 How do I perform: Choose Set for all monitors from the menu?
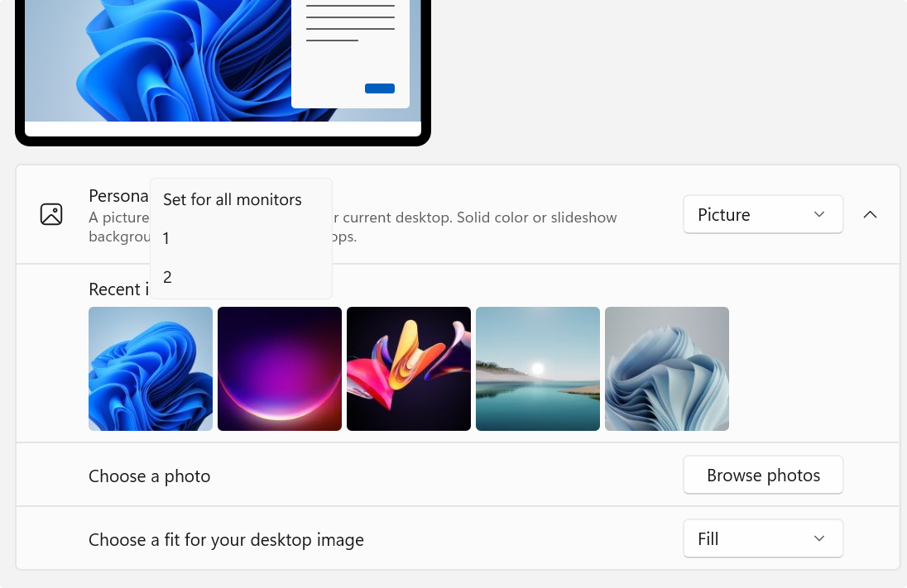(x=232, y=199)
